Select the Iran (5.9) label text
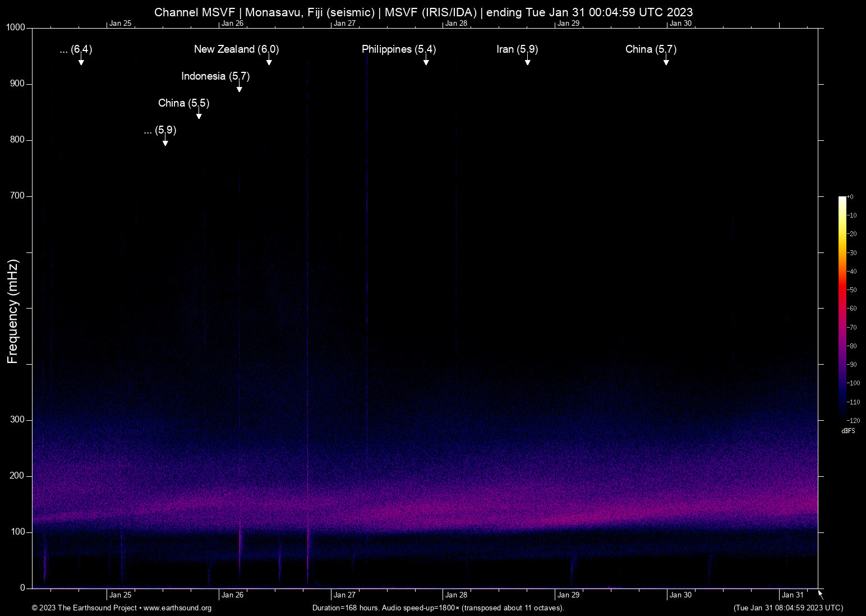 pyautogui.click(x=516, y=49)
